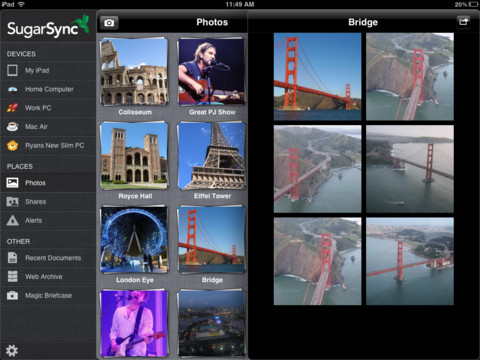The width and height of the screenshot is (480, 360).
Task: Open the London Eye album thumbnail
Action: coord(134,239)
